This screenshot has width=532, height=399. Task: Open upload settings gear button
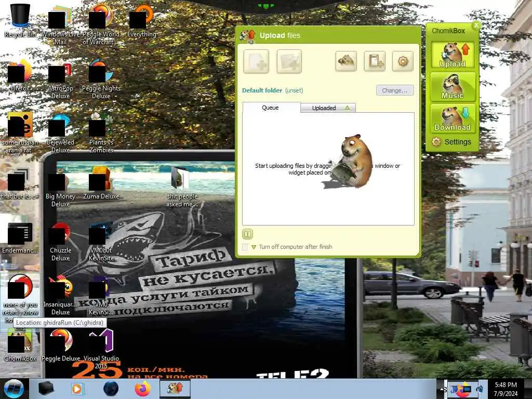(403, 61)
